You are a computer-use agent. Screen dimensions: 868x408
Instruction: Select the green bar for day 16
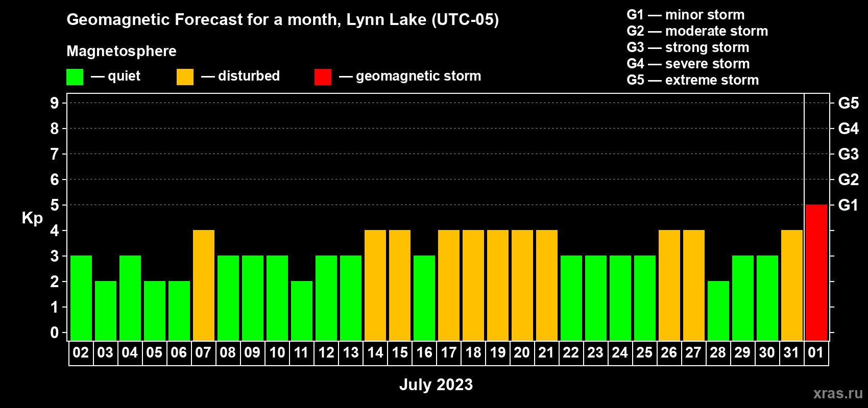(x=424, y=298)
